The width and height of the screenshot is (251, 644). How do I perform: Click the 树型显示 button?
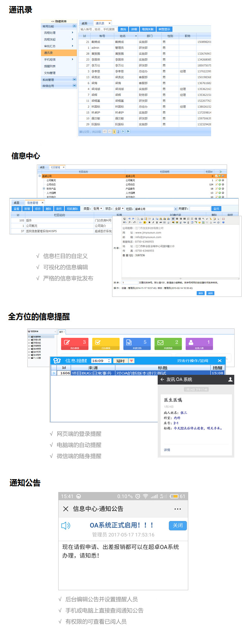tap(164, 29)
